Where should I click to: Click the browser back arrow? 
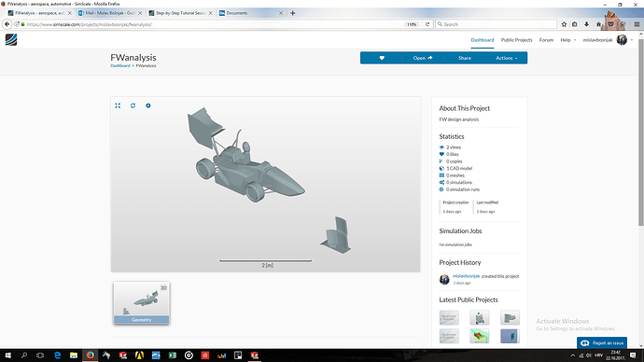7,24
